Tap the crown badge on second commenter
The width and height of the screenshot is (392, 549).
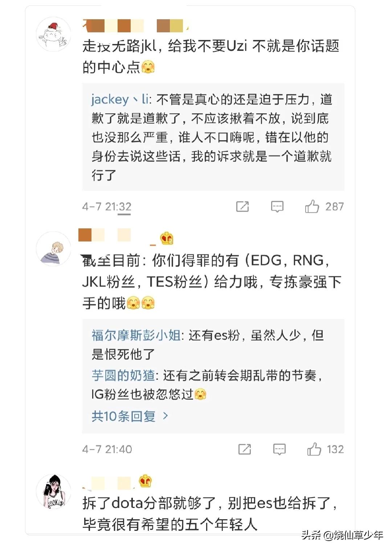pyautogui.click(x=167, y=238)
